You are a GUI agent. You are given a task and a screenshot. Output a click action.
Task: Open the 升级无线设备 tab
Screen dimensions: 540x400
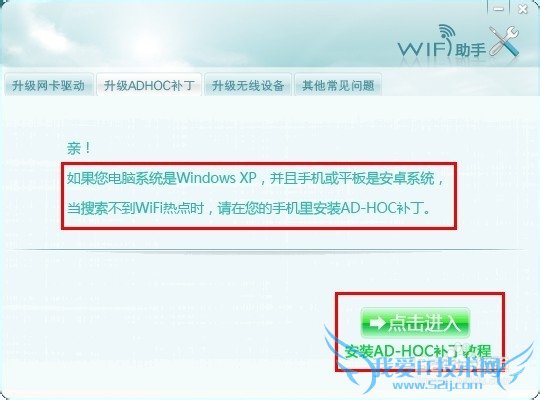pos(248,85)
